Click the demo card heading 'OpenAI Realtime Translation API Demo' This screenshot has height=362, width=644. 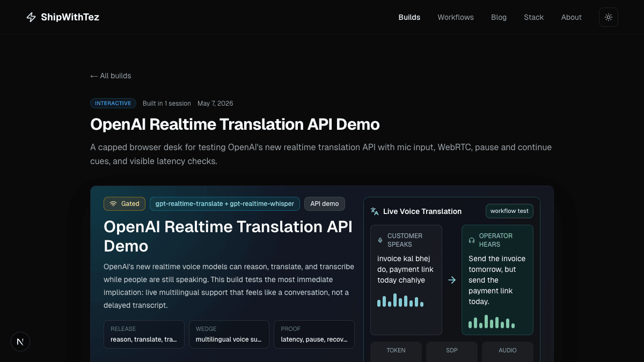point(228,237)
